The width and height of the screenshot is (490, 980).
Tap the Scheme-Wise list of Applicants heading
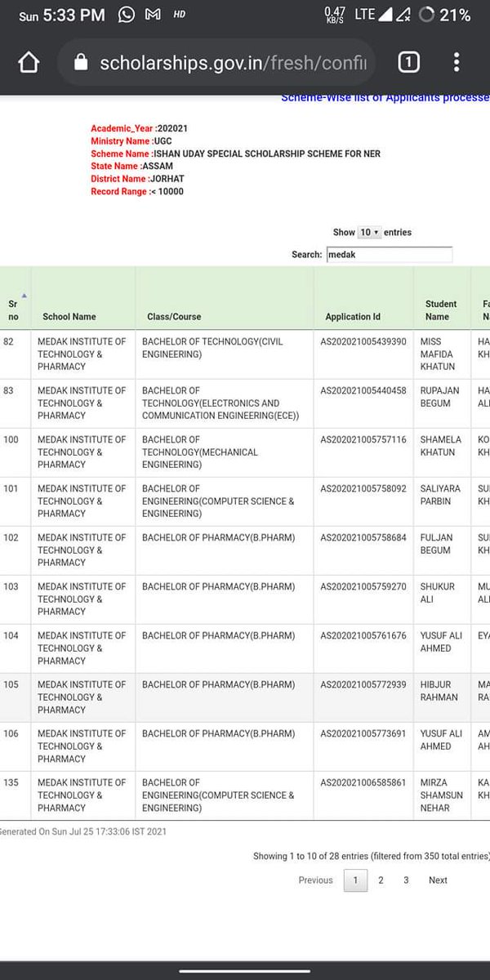(x=385, y=98)
